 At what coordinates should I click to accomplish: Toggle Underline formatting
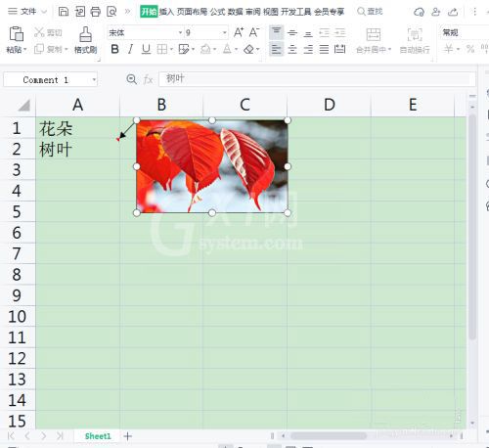(x=146, y=49)
